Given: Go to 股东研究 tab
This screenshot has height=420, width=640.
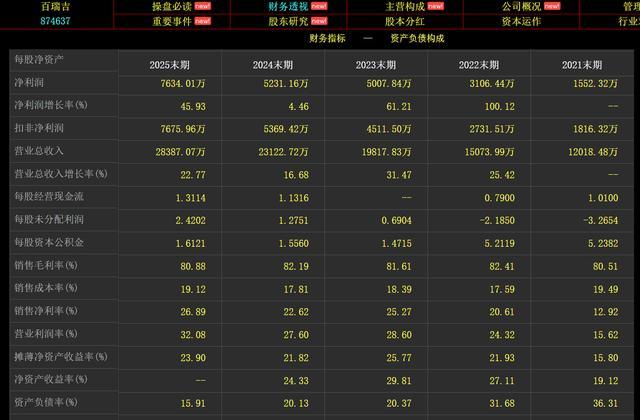Looking at the screenshot, I should pos(288,21).
